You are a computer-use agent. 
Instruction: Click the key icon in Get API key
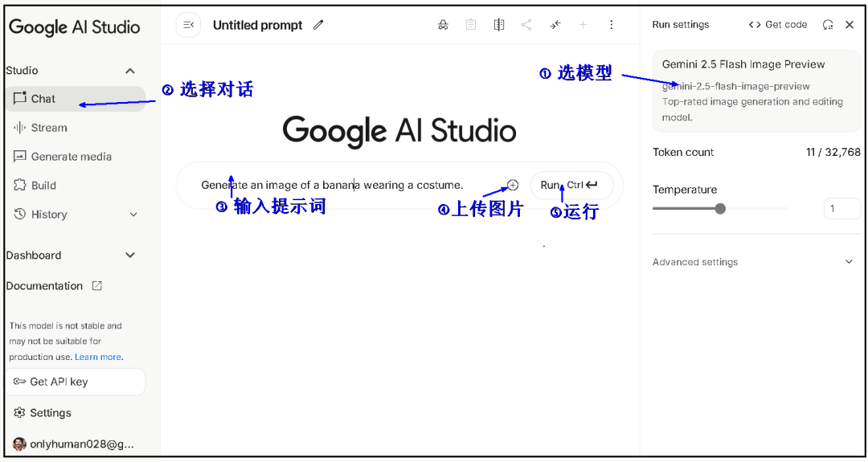19,382
